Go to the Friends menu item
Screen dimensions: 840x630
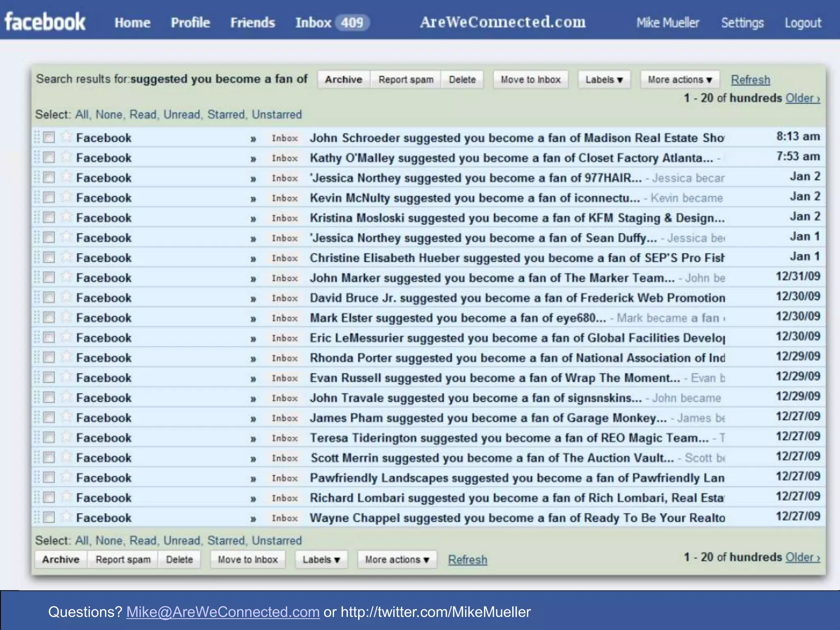(x=252, y=23)
